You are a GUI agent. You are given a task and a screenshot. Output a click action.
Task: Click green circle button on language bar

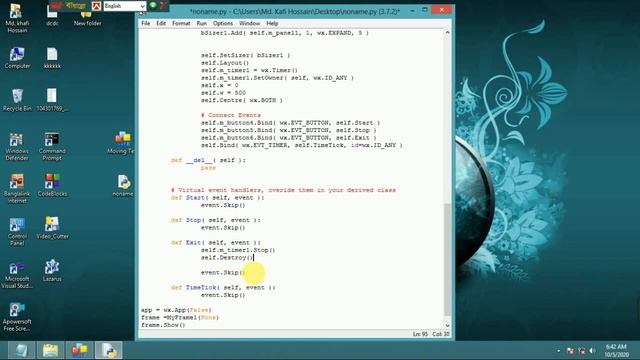tap(153, 5)
